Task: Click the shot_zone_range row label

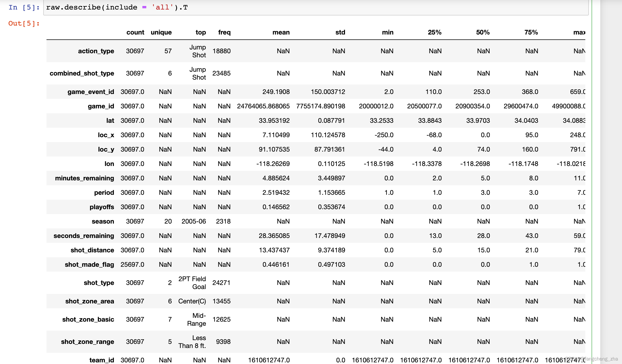Action: tap(87, 342)
